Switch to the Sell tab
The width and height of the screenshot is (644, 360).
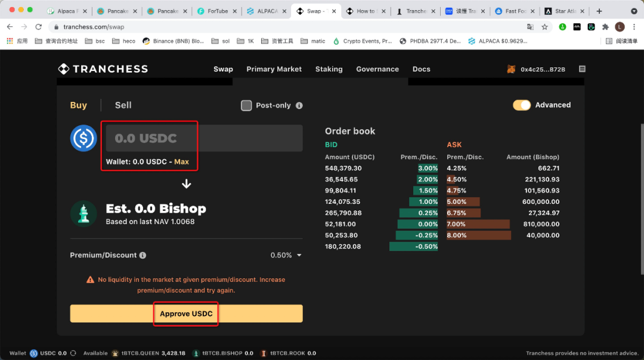coord(123,105)
